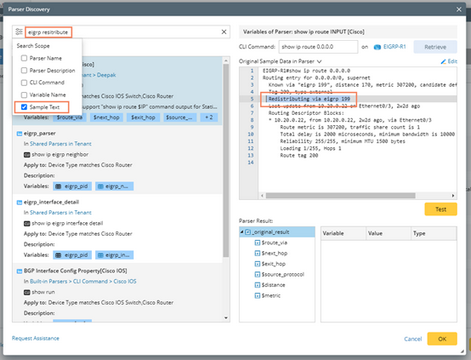471x360 pixels.
Task: Click the yellow Test button
Action: point(441,209)
